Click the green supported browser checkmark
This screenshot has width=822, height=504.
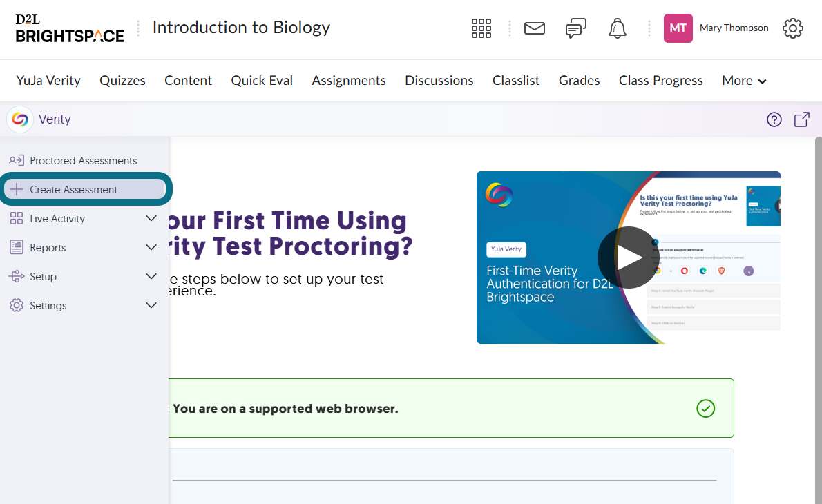(706, 408)
